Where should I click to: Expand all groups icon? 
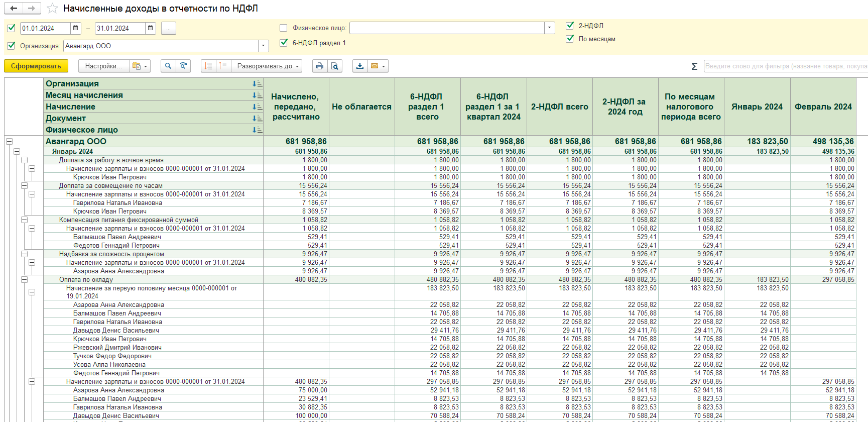(223, 66)
